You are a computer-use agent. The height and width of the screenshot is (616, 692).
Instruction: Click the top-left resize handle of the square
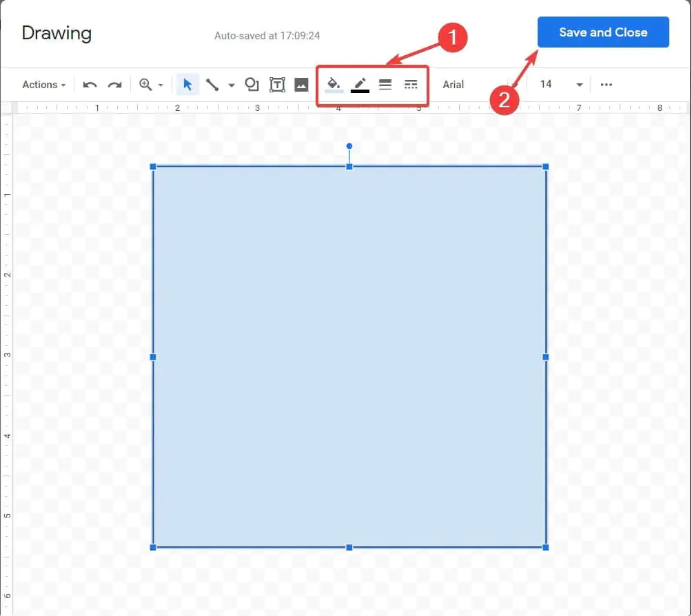coord(153,167)
